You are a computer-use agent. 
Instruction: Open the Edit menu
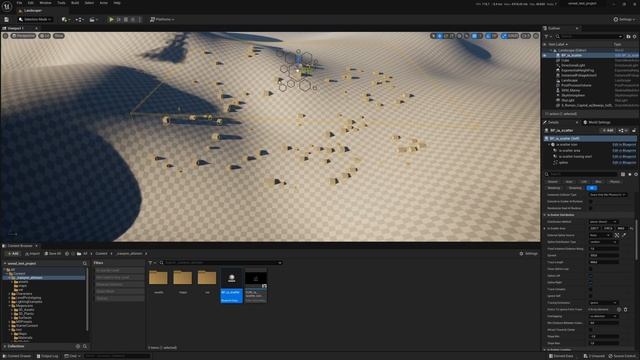pos(31,3)
